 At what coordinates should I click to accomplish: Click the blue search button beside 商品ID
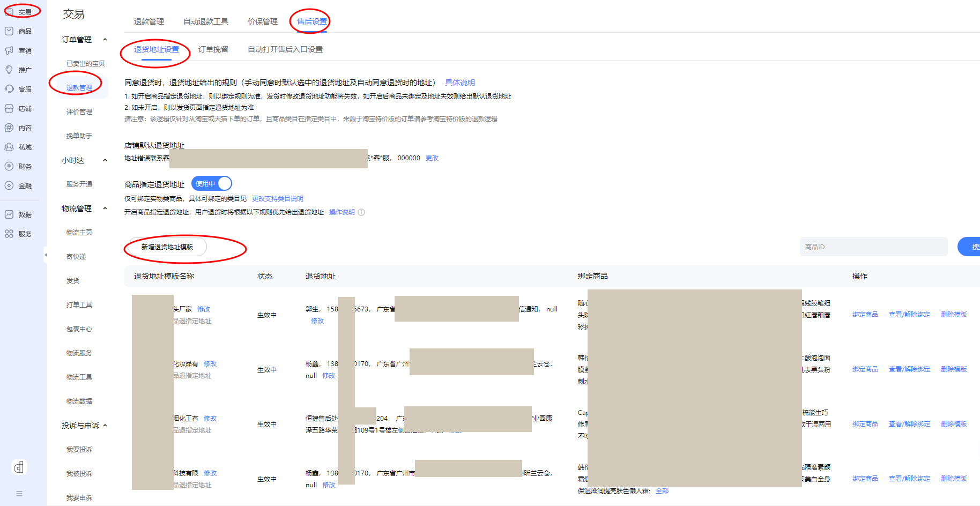969,247
